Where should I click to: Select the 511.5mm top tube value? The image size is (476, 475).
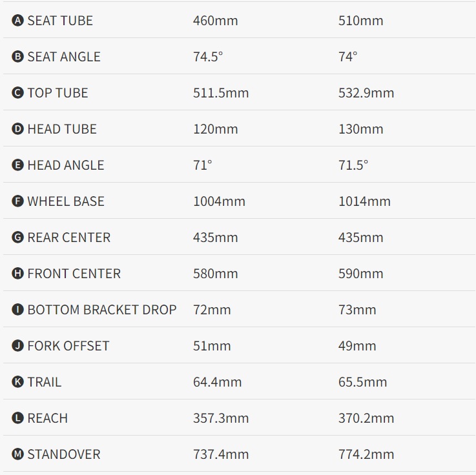click(x=221, y=93)
